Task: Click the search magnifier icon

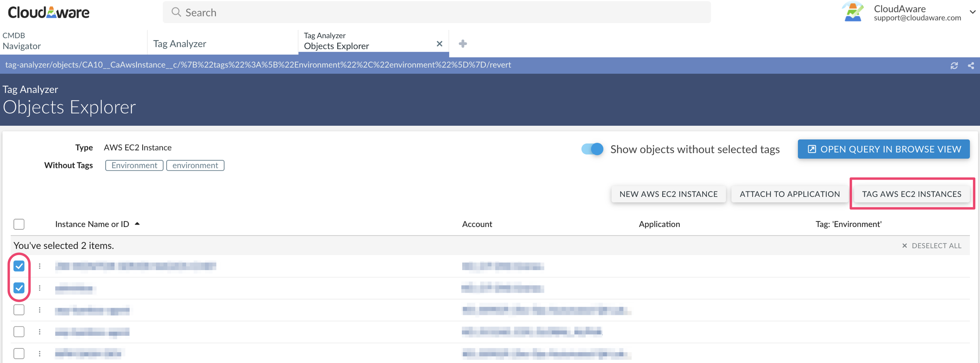Action: pos(176,12)
